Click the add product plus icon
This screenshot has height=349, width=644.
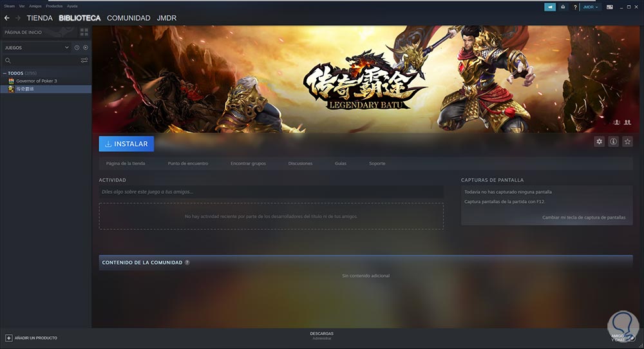pos(8,338)
